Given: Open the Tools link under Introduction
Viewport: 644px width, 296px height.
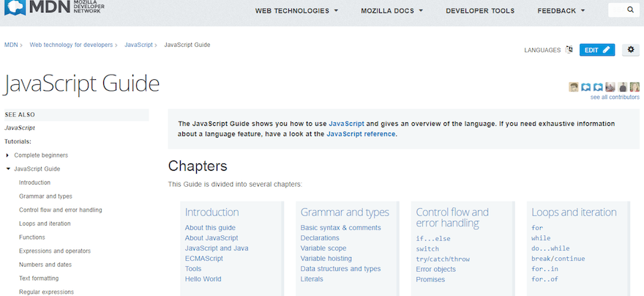Looking at the screenshot, I should (193, 269).
